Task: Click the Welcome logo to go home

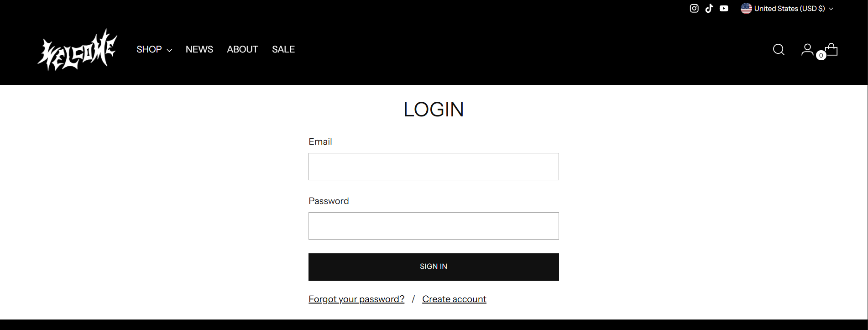Action: click(78, 50)
